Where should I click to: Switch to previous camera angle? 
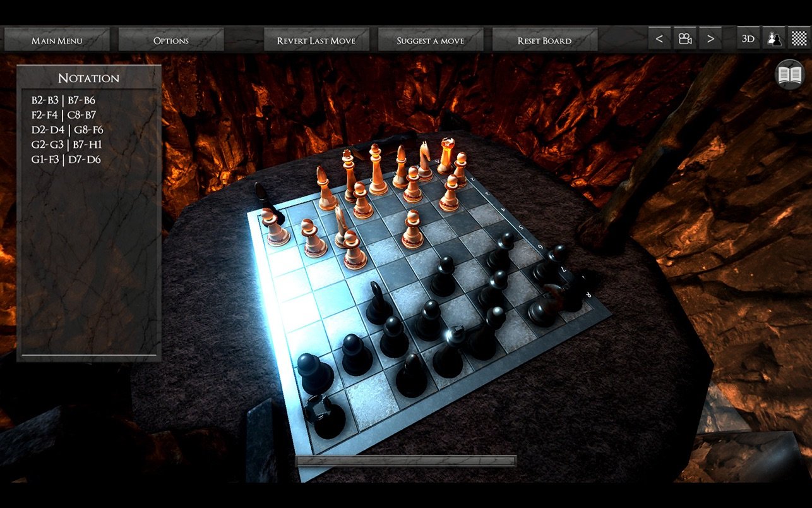pos(659,39)
